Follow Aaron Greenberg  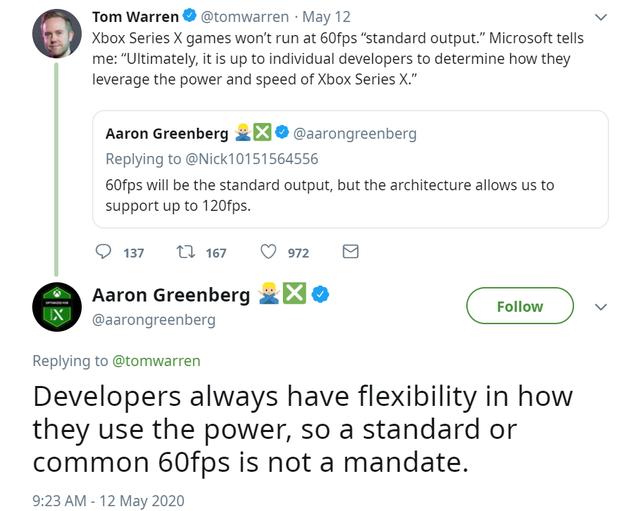point(520,306)
